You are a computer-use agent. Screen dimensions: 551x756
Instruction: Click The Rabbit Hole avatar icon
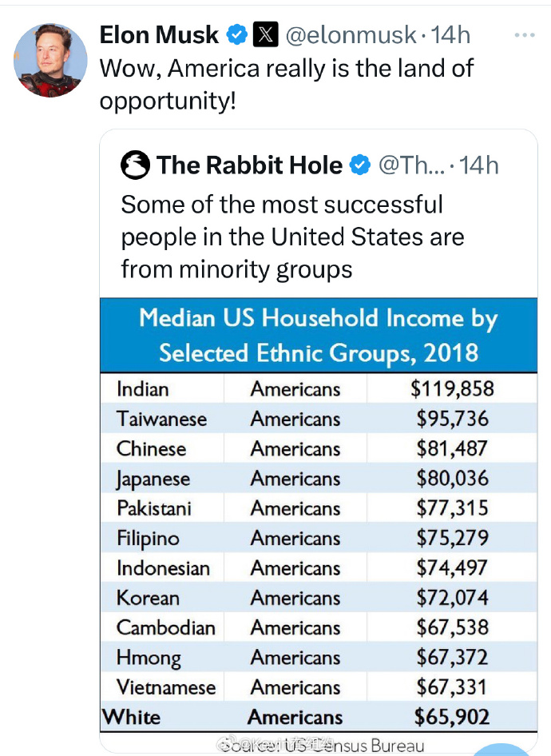135,165
